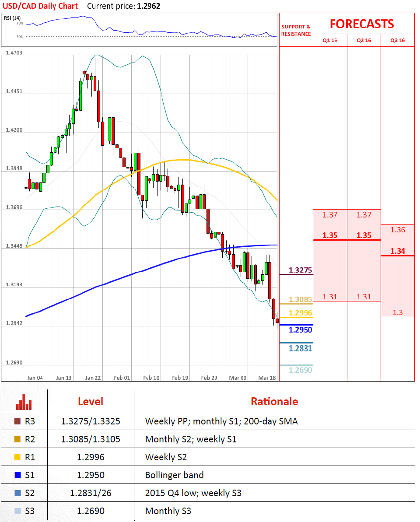Click the 1.2950 support level label
Image resolution: width=420 pixels, height=522 pixels.
click(x=300, y=330)
